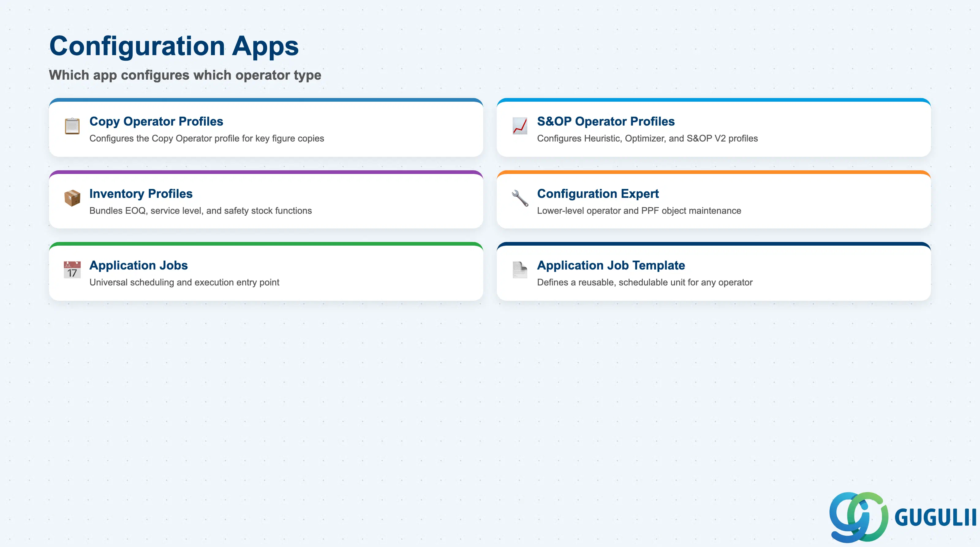
Task: Click the calendar icon for Application Jobs
Action: coord(72,270)
